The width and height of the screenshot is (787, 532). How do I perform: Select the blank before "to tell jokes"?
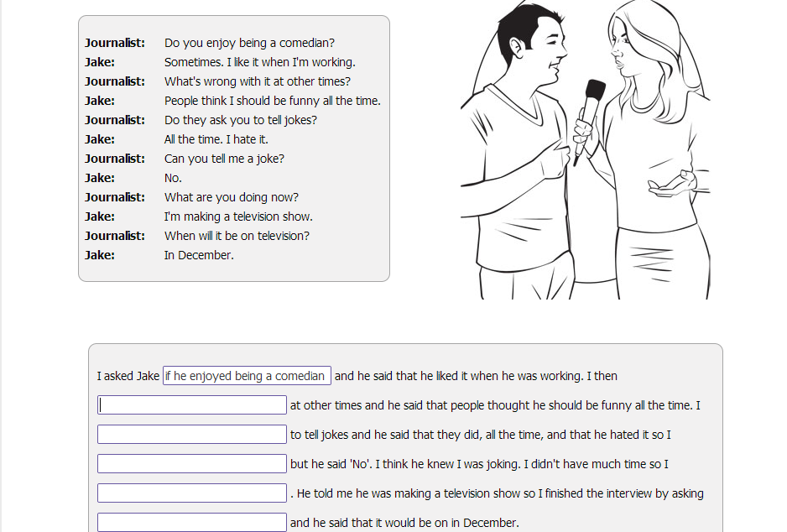coord(192,435)
